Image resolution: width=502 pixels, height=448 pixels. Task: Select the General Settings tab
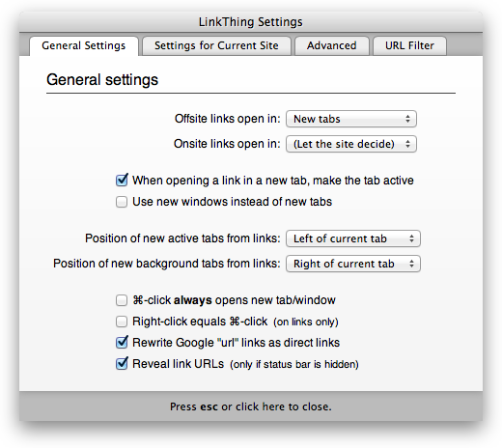pos(84,45)
